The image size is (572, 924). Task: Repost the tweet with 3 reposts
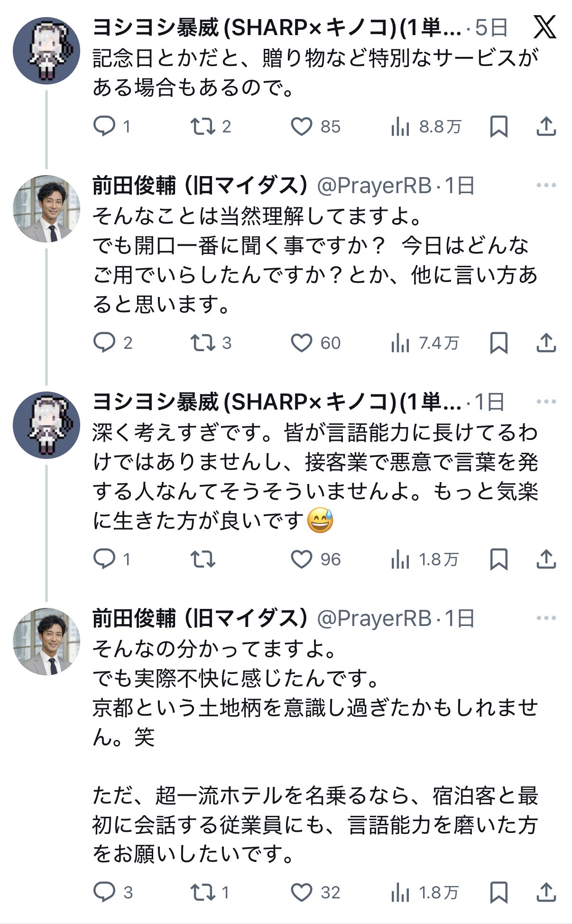coord(203,343)
